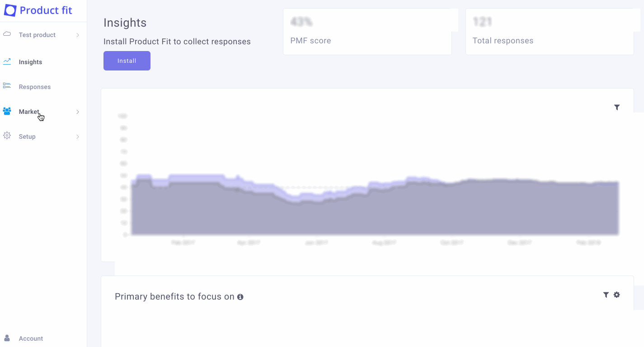This screenshot has height=347, width=644.
Task: Click the Setup gear icon
Action: [7, 136]
